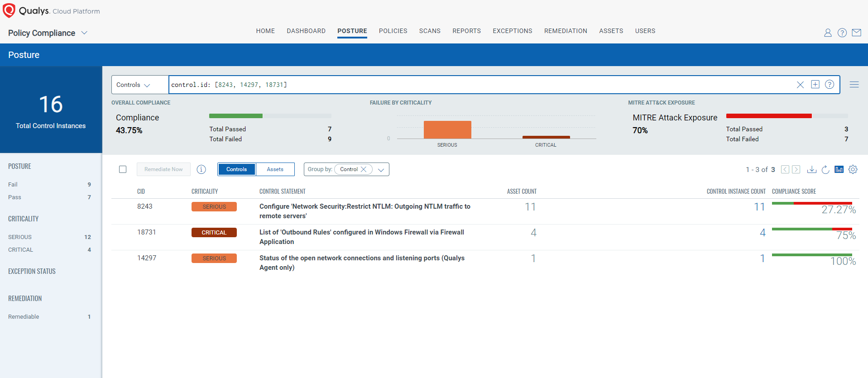Toggle the chart view icon
The image size is (868, 378).
tap(839, 169)
